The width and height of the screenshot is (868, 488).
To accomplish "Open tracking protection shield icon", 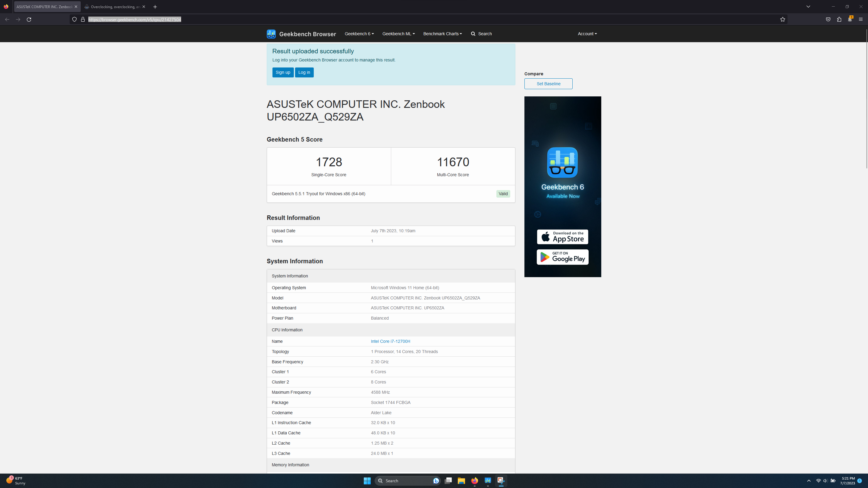I will coord(74,20).
